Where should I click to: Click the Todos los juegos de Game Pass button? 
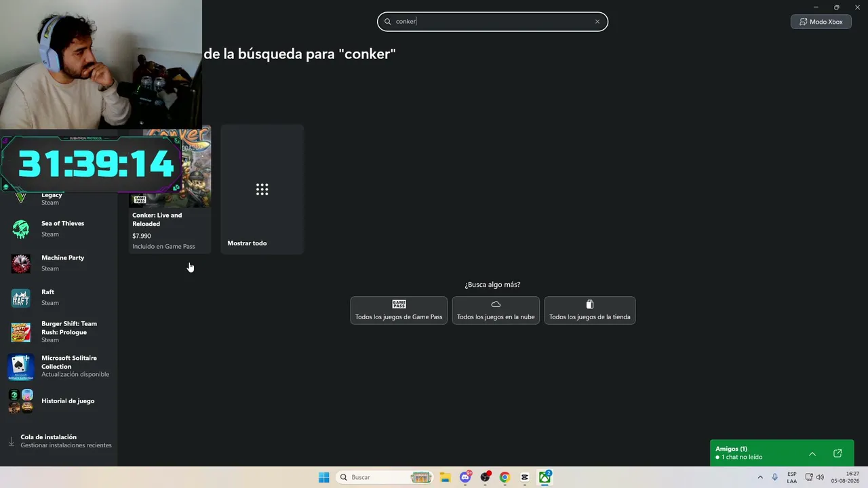[x=399, y=310]
